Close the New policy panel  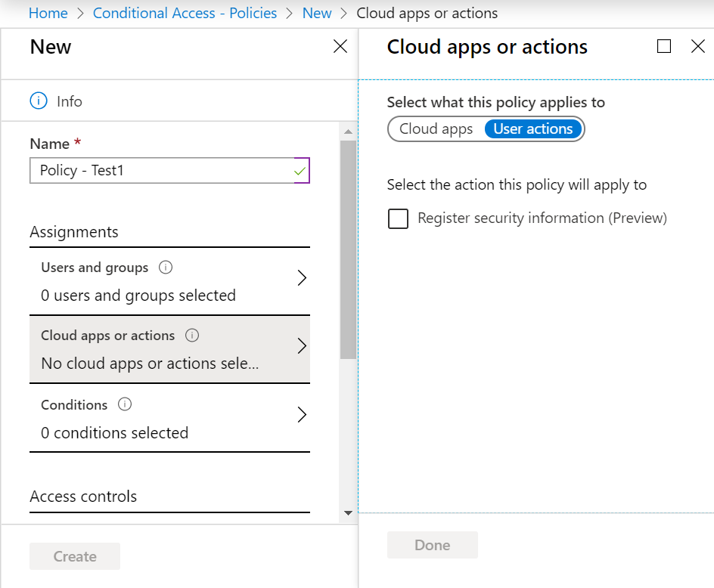340,46
